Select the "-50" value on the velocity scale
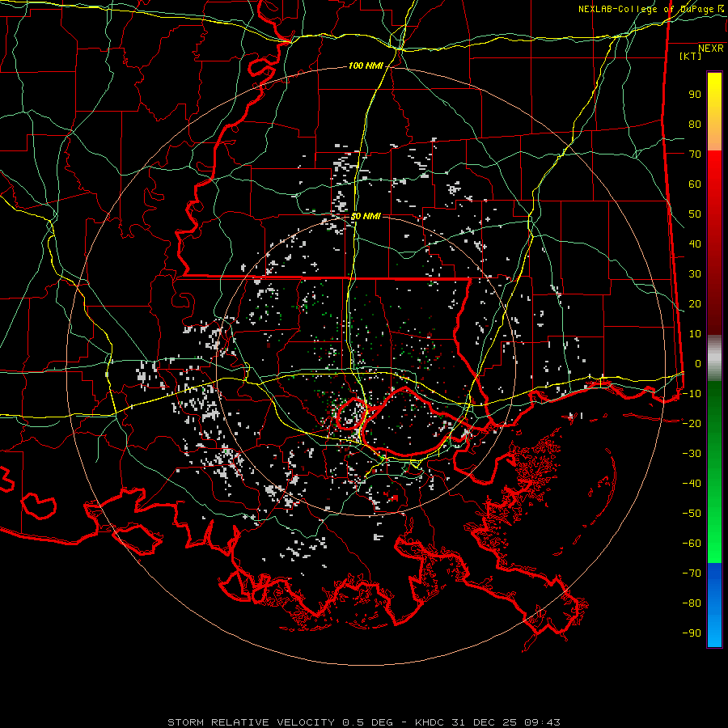Screen dimensions: 728x728 692,514
